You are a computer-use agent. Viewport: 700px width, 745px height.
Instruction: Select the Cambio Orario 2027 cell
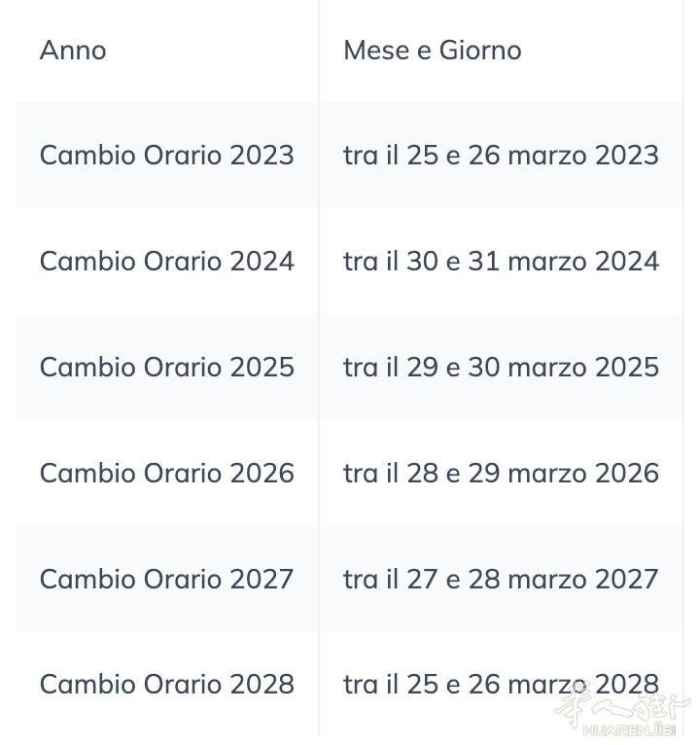coord(166,580)
